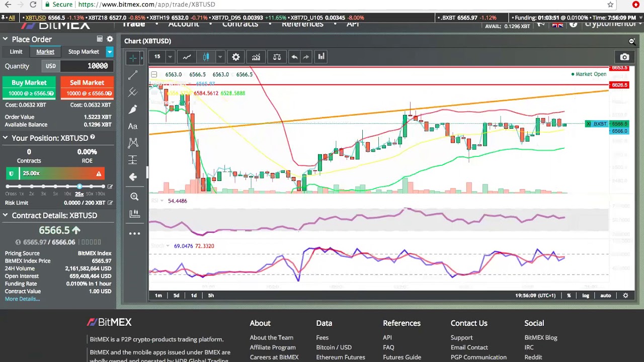This screenshot has height=362, width=644.
Task: Set chart range to 5h
Action: pyautogui.click(x=211, y=296)
